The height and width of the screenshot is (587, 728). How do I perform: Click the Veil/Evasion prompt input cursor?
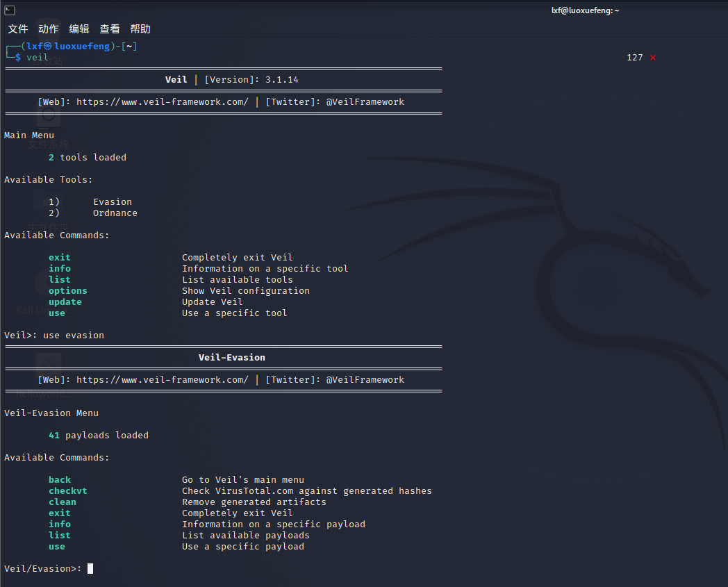(90, 568)
